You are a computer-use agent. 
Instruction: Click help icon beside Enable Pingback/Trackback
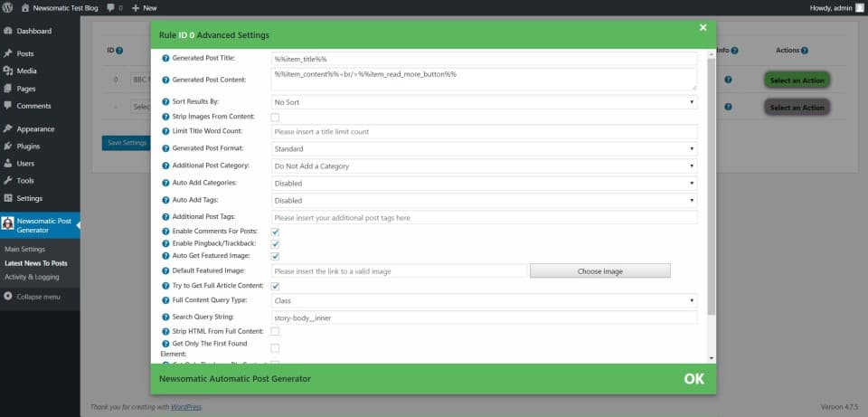coord(165,243)
